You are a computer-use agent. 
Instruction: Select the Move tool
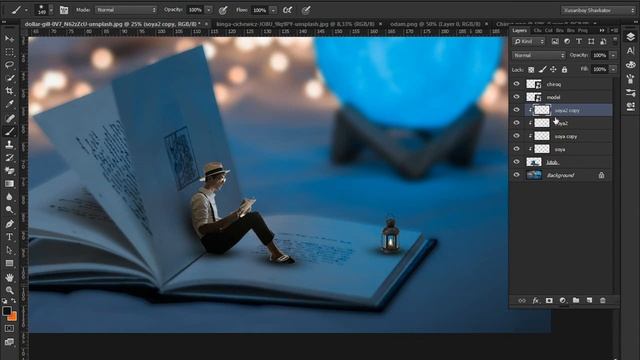(9, 39)
